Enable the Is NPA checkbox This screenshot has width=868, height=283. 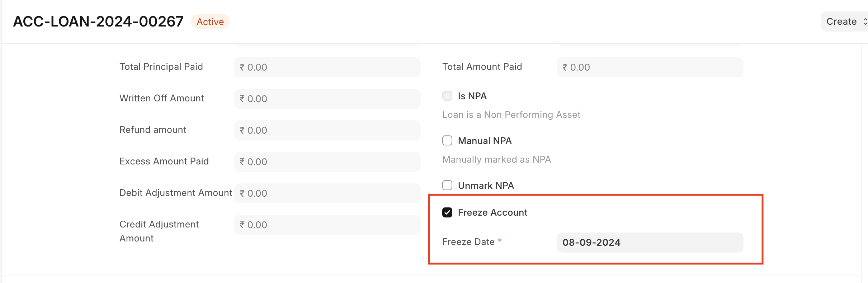click(x=447, y=95)
